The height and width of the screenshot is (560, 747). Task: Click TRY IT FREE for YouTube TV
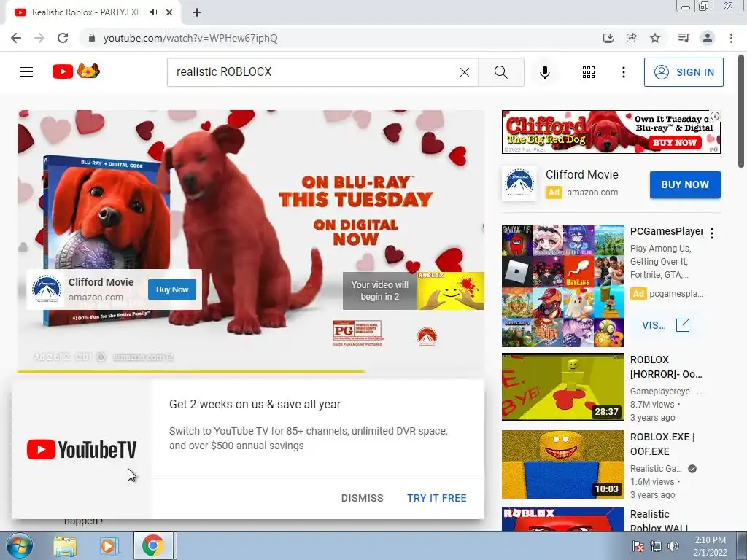[436, 498]
